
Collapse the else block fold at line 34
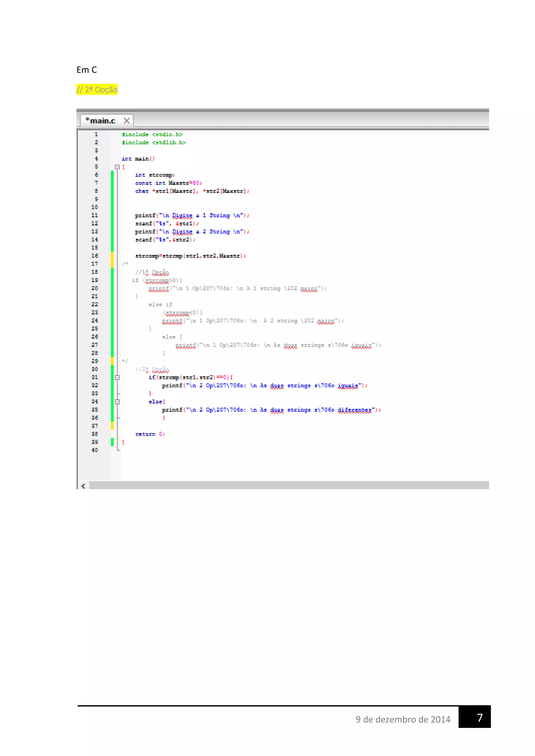tap(117, 402)
